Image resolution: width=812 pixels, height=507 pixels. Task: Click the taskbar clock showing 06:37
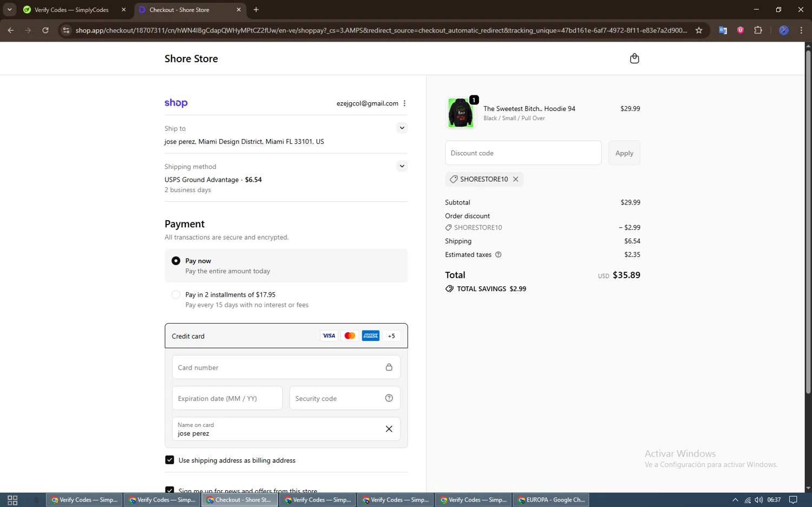tap(774, 500)
